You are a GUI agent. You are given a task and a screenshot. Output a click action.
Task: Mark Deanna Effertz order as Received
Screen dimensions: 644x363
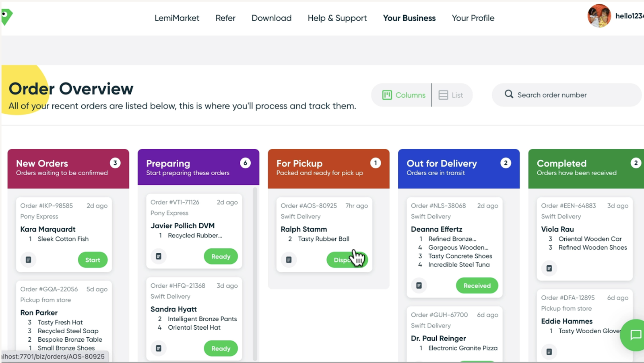(477, 286)
